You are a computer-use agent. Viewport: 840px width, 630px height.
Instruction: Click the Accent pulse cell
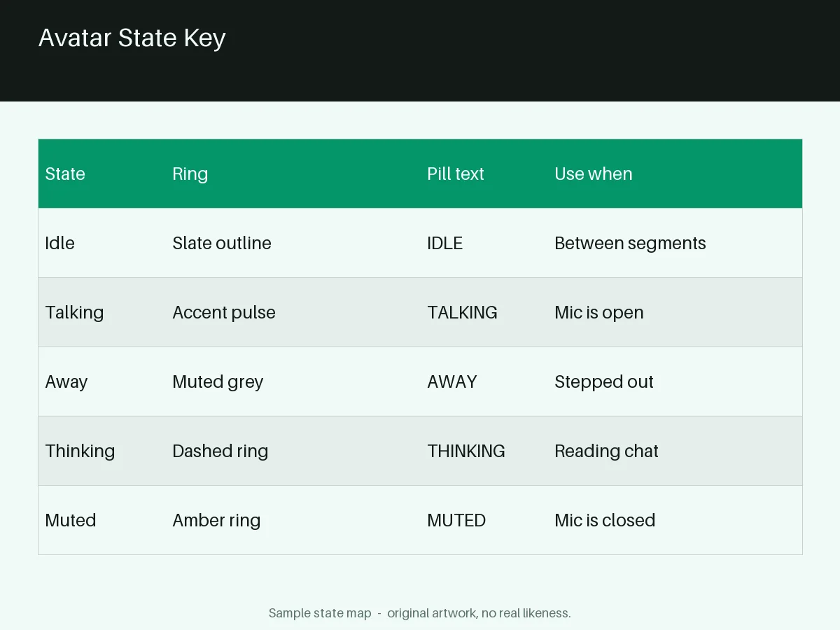tap(224, 312)
